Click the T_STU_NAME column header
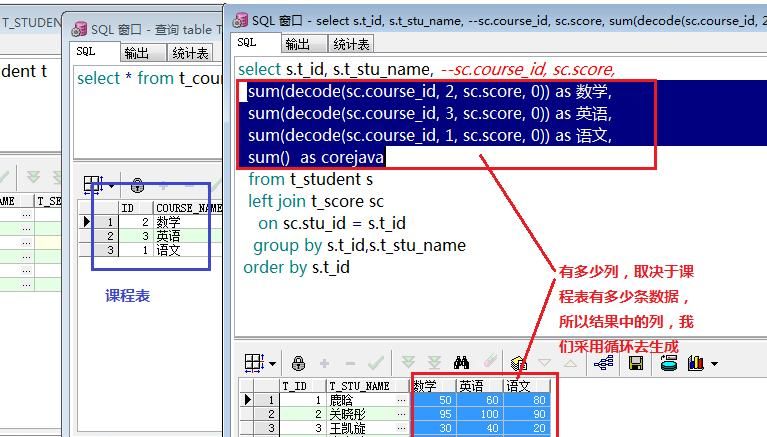This screenshot has height=437, width=767. point(358,386)
